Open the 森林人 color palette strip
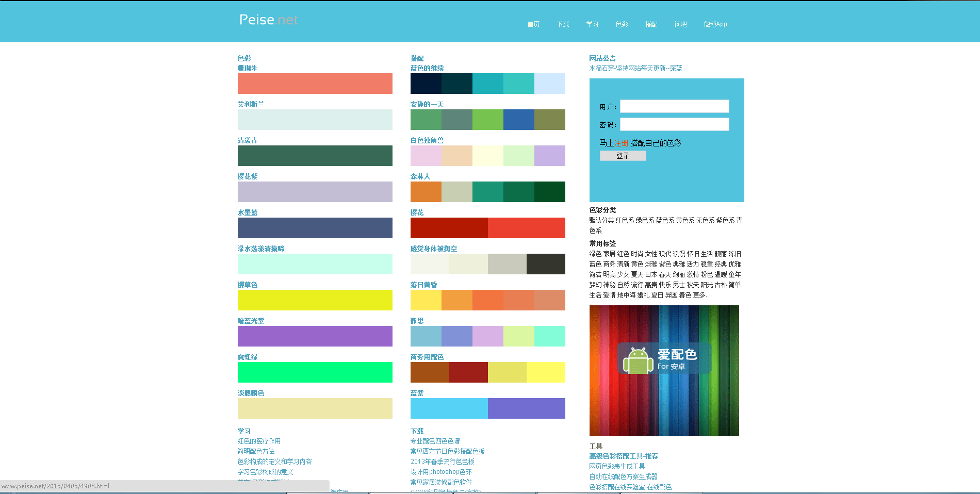 [x=487, y=192]
